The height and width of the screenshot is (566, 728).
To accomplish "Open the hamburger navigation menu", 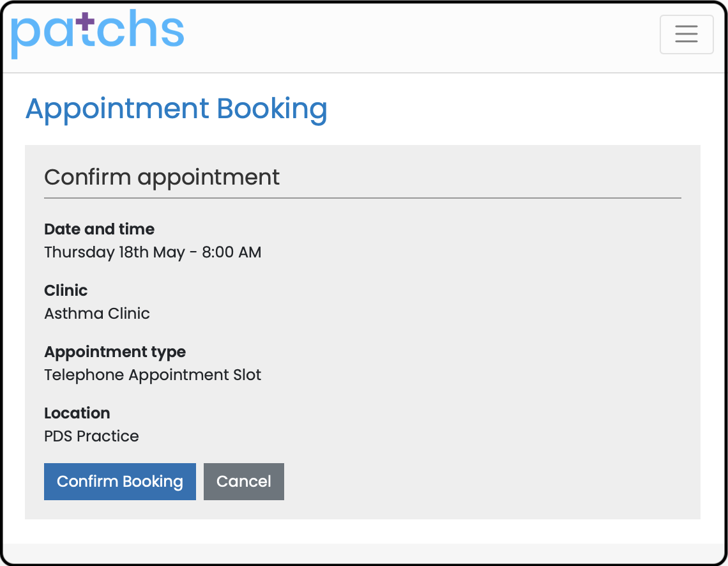I will click(686, 34).
